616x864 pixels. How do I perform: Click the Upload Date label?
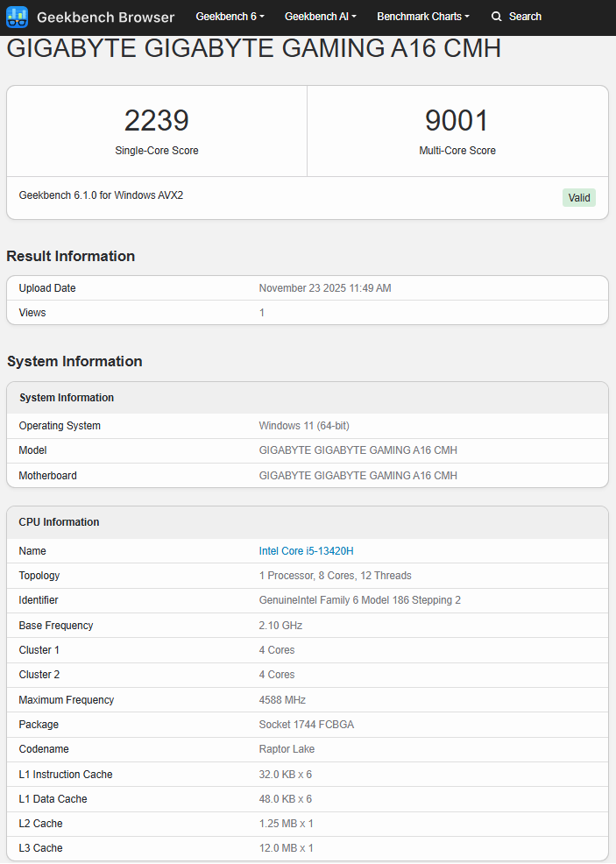[46, 288]
